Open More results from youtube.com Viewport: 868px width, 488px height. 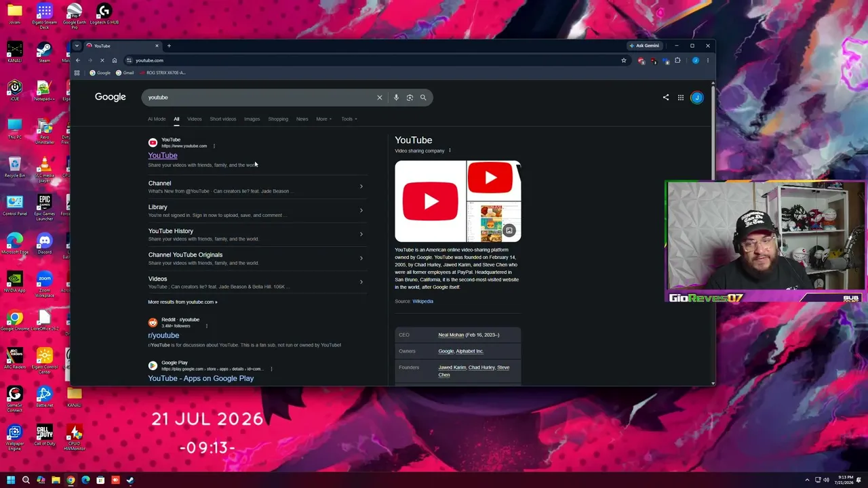point(182,302)
